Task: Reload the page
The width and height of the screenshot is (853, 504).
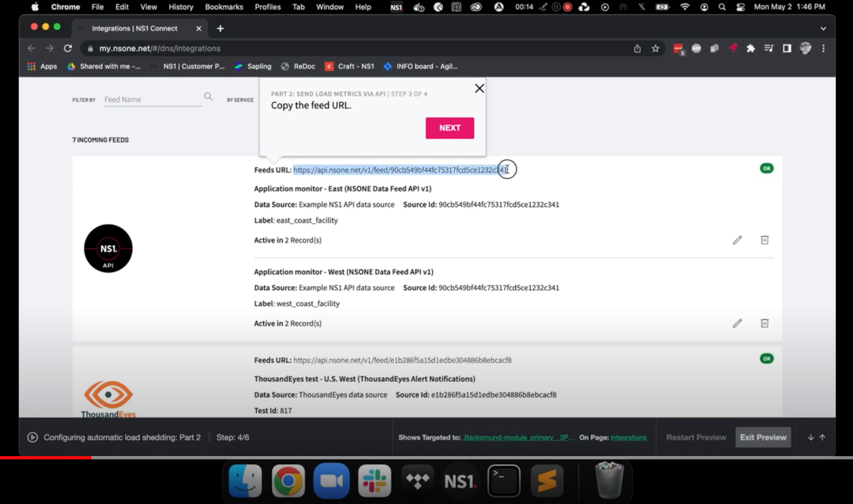Action: [68, 48]
